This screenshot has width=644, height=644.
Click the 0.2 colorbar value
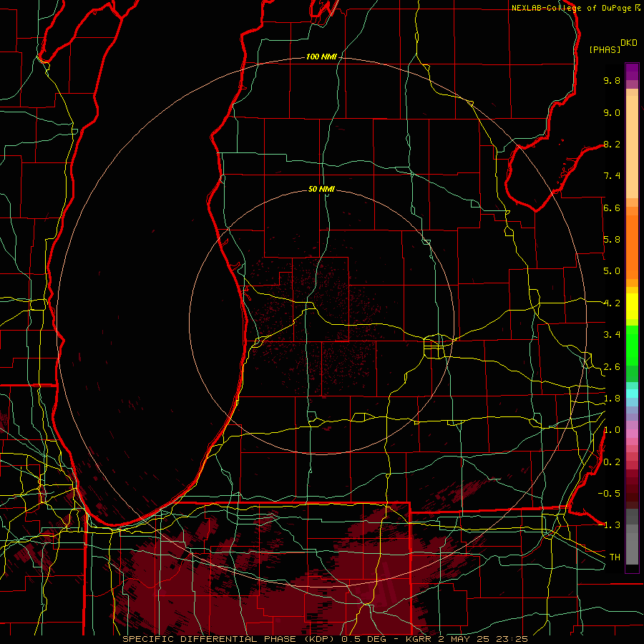point(612,462)
